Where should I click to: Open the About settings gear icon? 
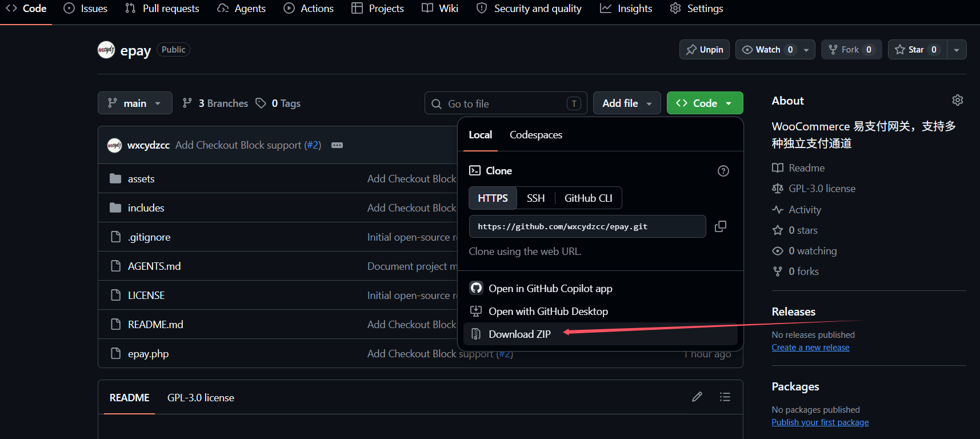pyautogui.click(x=958, y=101)
